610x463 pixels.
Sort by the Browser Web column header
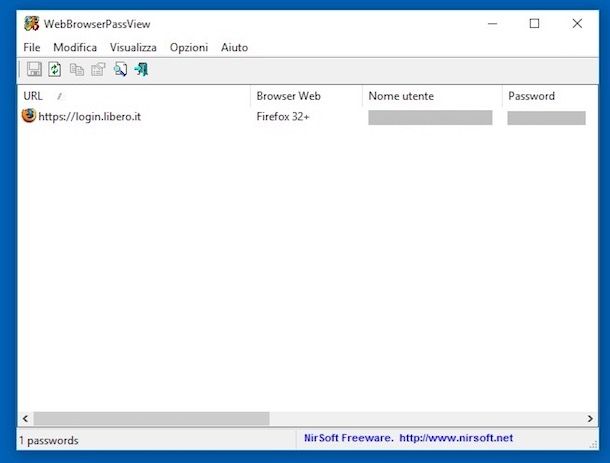[x=306, y=96]
